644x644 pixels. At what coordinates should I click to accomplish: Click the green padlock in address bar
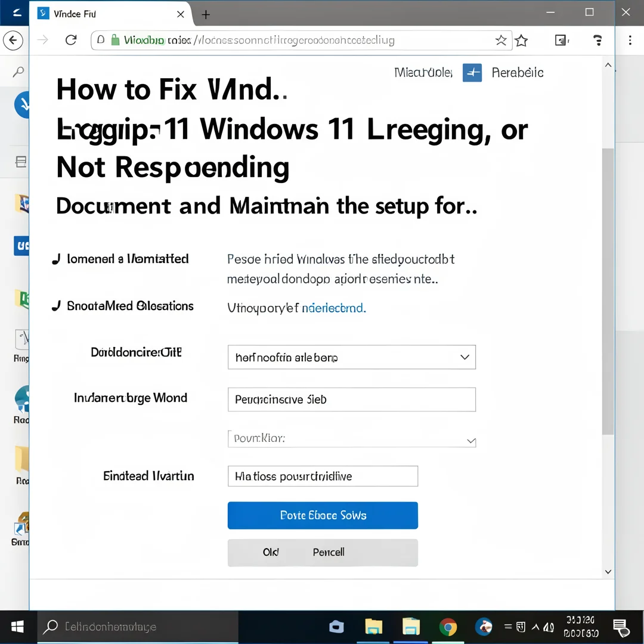coord(116,40)
